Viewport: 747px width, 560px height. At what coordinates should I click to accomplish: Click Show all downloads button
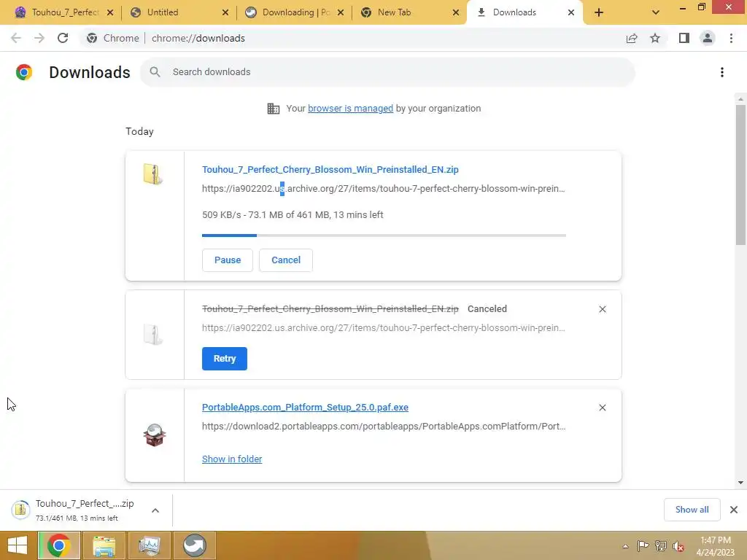pyautogui.click(x=692, y=510)
